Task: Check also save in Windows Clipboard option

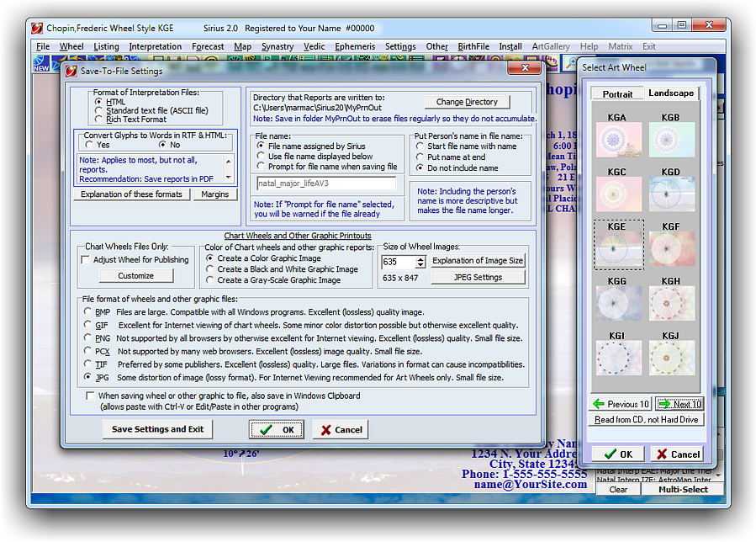Action: tap(91, 396)
